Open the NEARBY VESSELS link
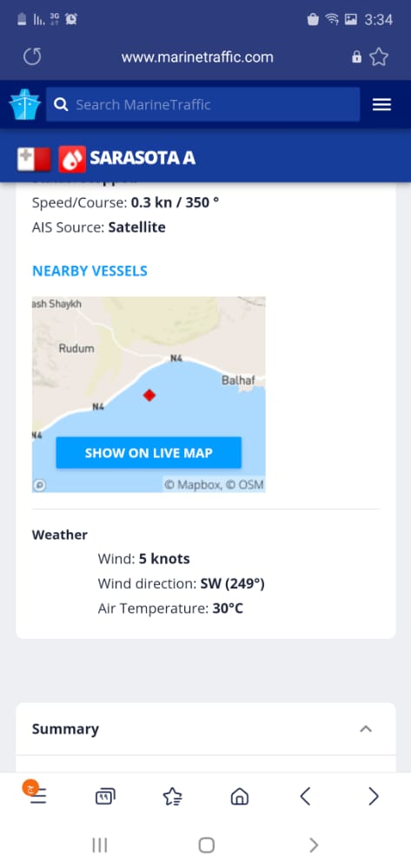 point(89,271)
